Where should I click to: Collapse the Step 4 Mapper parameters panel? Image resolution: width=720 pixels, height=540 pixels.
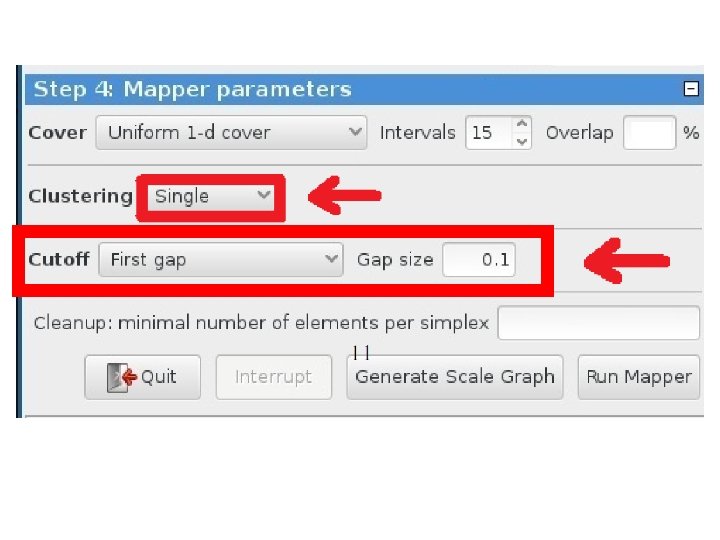690,89
